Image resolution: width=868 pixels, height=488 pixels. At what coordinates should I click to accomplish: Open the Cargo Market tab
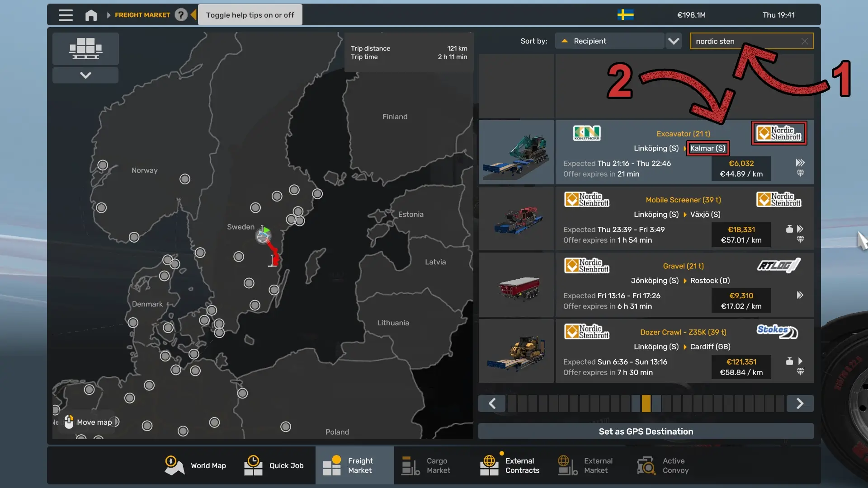click(x=426, y=465)
